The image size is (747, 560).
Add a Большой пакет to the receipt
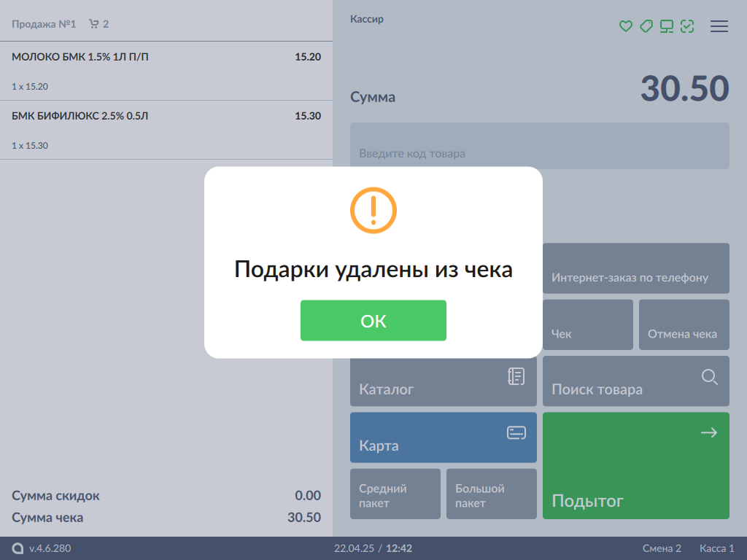pyautogui.click(x=491, y=494)
